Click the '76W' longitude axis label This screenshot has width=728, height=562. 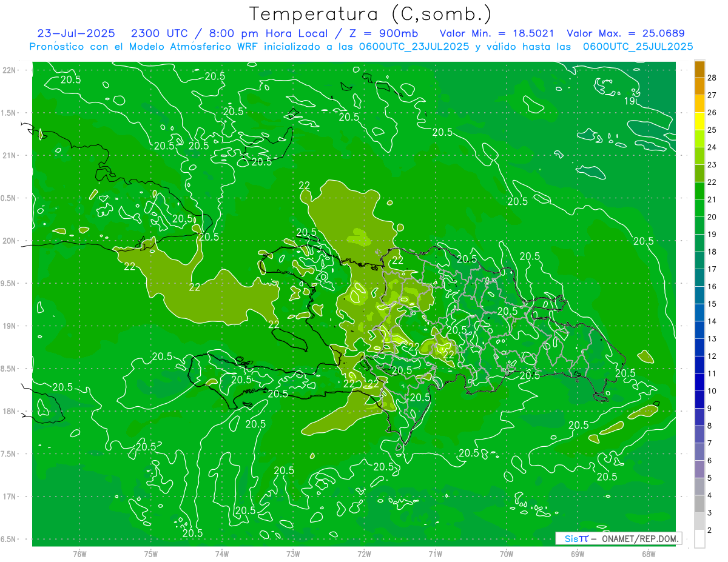(x=79, y=554)
